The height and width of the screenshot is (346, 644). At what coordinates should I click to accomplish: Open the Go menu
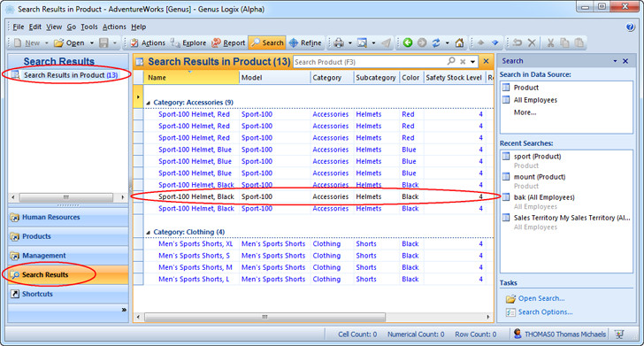click(72, 27)
